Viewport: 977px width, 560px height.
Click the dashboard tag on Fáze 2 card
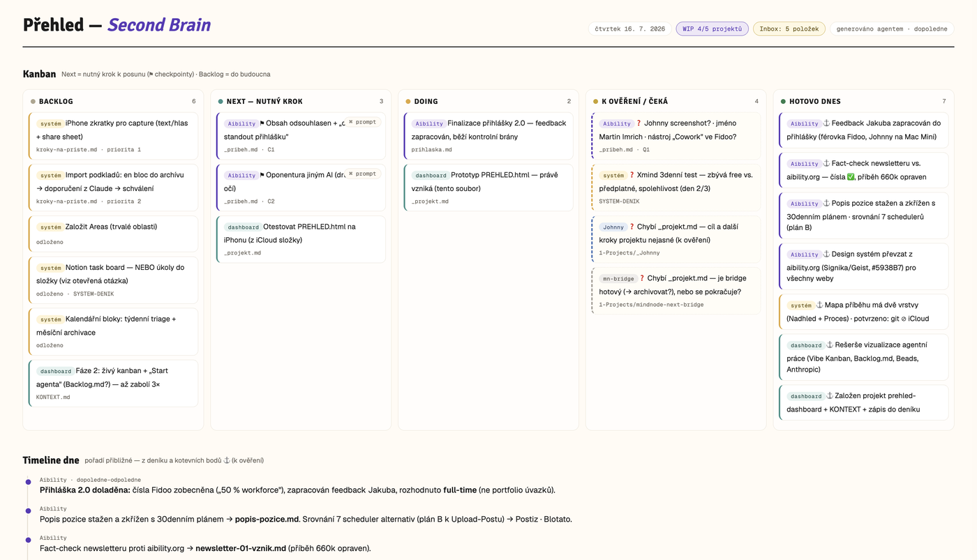[55, 371]
